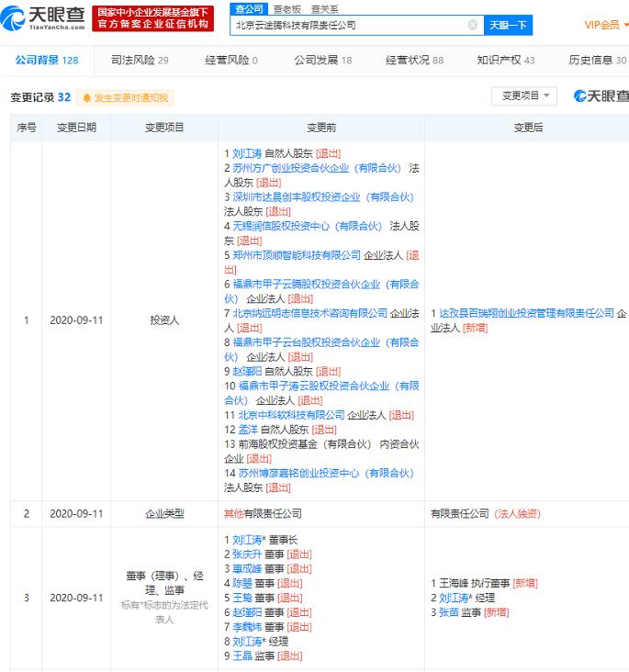Viewport: 629px width, 672px height.
Task: Select 企业类型 cell in row 2
Action: (x=164, y=514)
